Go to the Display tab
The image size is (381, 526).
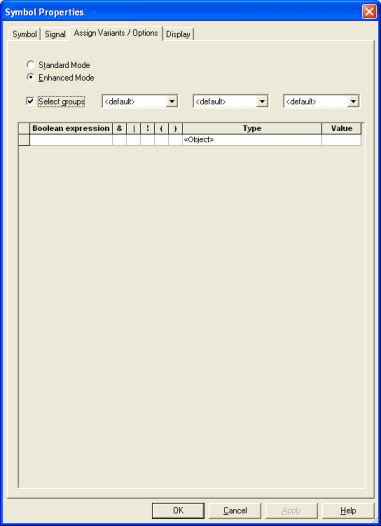coord(178,34)
